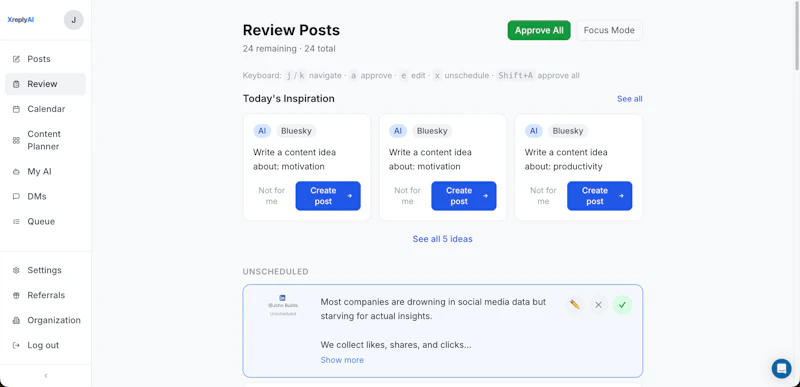Open the Settings page

[45, 270]
